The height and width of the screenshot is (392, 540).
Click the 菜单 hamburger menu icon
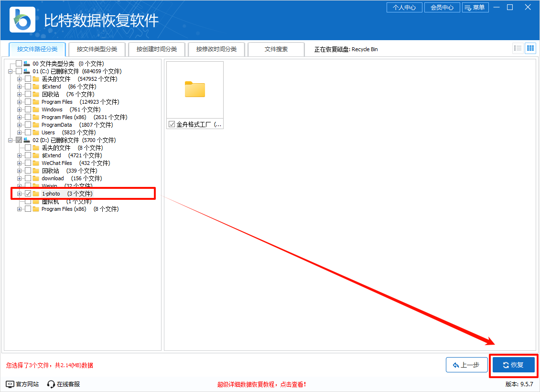pos(467,8)
